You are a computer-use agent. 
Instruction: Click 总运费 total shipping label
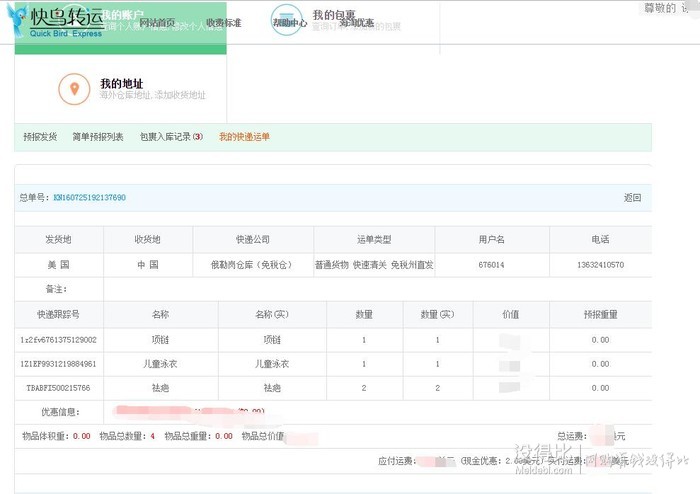(x=572, y=436)
